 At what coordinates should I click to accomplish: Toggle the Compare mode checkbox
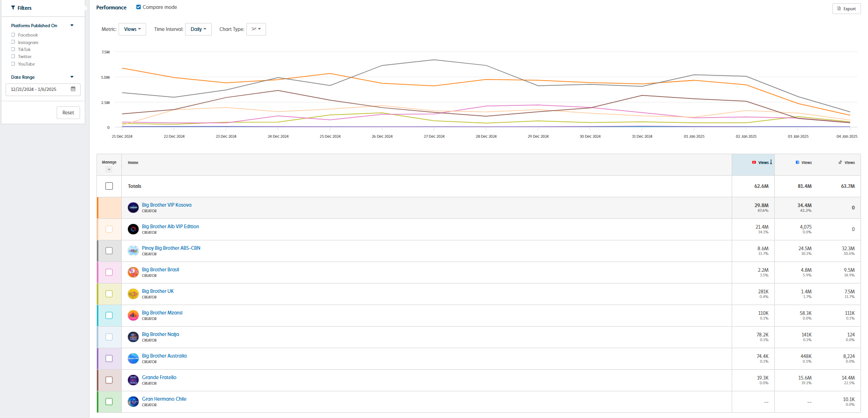tap(139, 7)
